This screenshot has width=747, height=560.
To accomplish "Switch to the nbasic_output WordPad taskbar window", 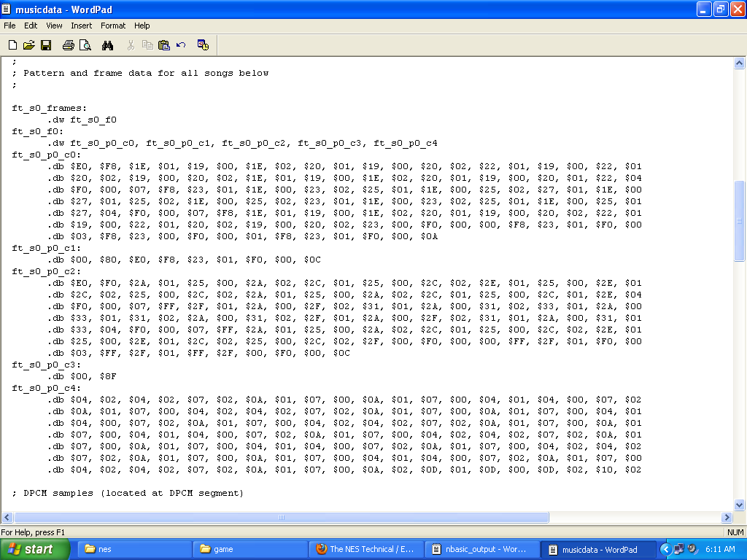I will pyautogui.click(x=481, y=549).
